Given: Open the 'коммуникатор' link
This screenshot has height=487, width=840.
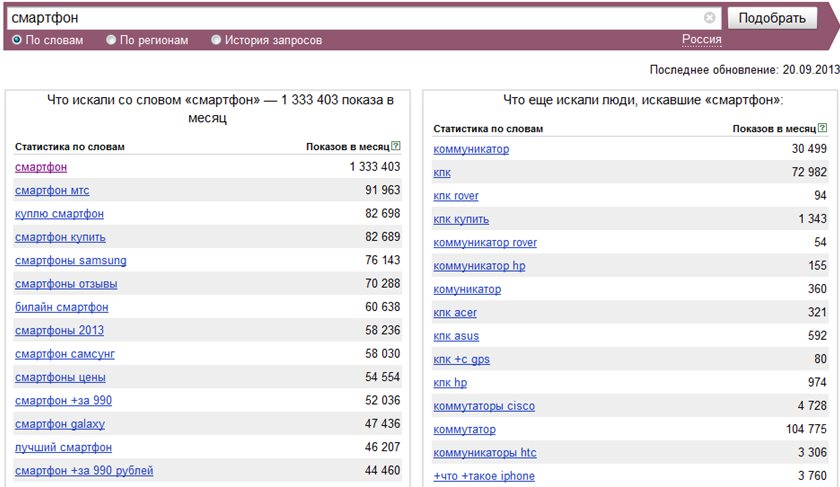Looking at the screenshot, I should coord(471,149).
